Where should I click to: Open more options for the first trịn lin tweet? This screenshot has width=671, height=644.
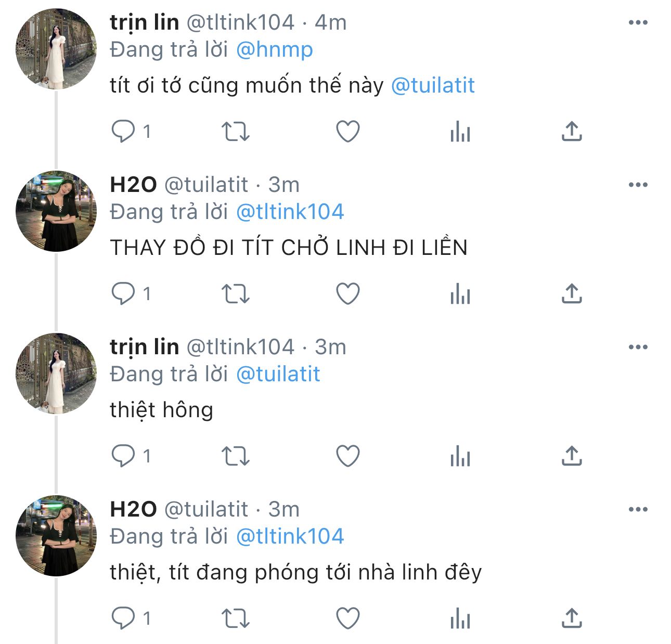click(638, 22)
